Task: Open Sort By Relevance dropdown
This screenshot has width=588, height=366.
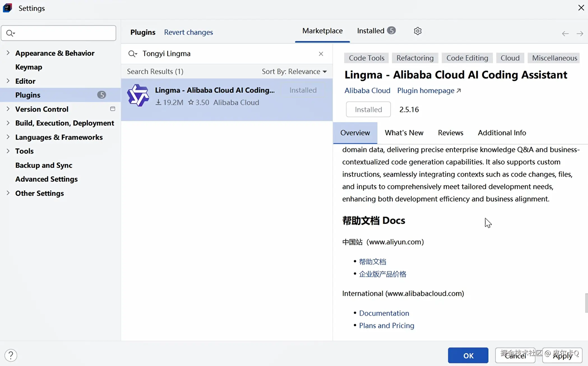Action: [x=294, y=71]
